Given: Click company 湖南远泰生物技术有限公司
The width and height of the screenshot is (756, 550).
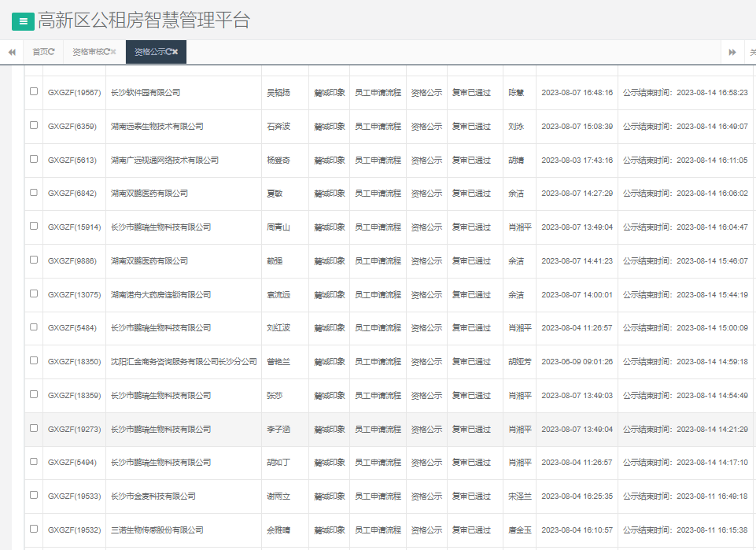Looking at the screenshot, I should [157, 127].
